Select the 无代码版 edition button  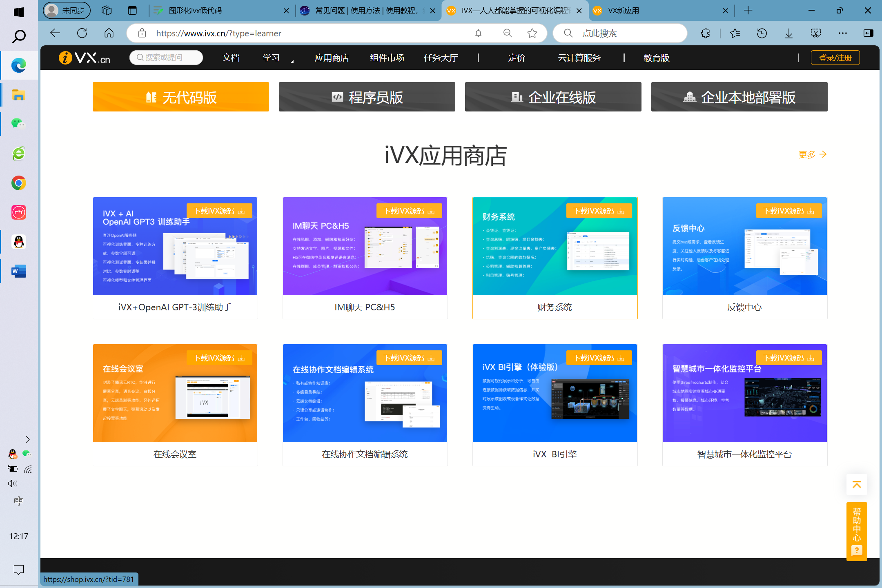pos(181,97)
